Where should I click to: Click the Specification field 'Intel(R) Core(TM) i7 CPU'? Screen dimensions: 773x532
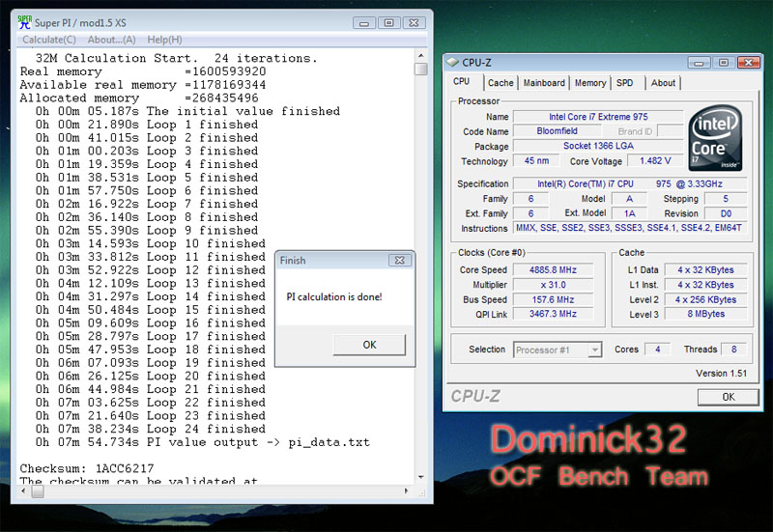click(630, 183)
